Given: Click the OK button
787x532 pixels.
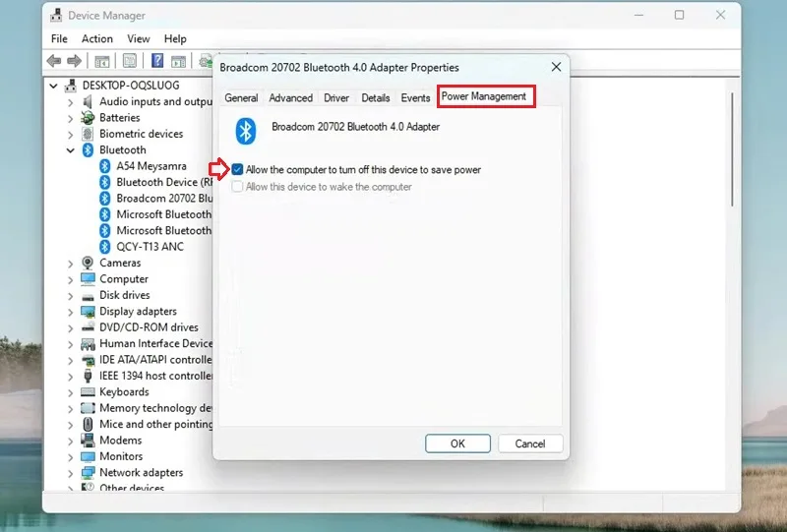Looking at the screenshot, I should tap(457, 443).
